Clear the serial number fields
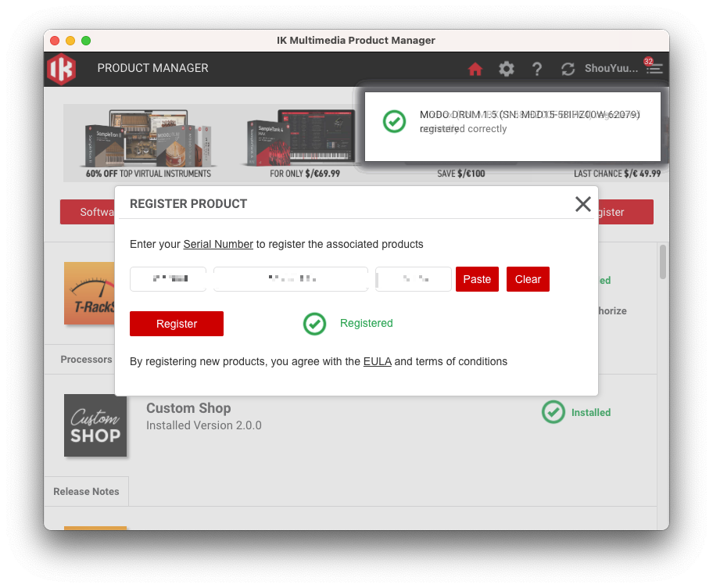 528,279
